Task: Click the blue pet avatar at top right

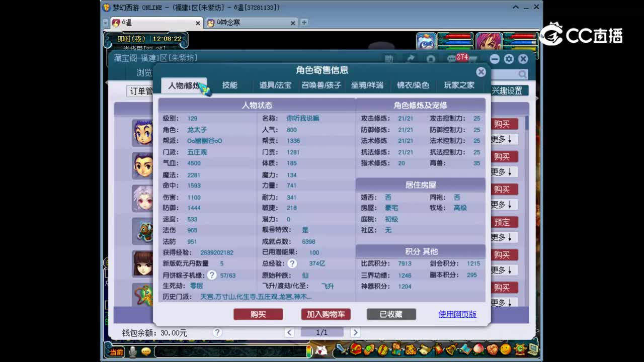Action: (426, 41)
